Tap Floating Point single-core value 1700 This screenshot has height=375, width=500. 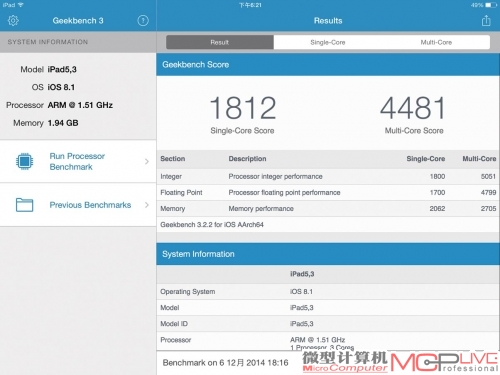click(437, 192)
